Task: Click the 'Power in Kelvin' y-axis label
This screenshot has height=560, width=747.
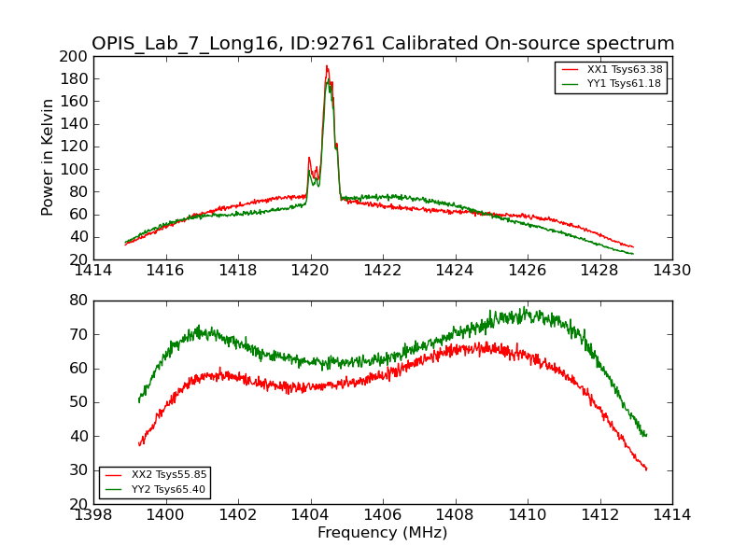Action: coord(48,158)
